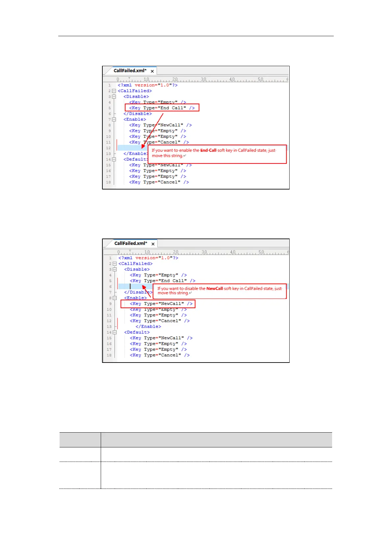Click the column ruler in the End-Call note editor
The height and width of the screenshot is (554, 392).
coord(202,79)
